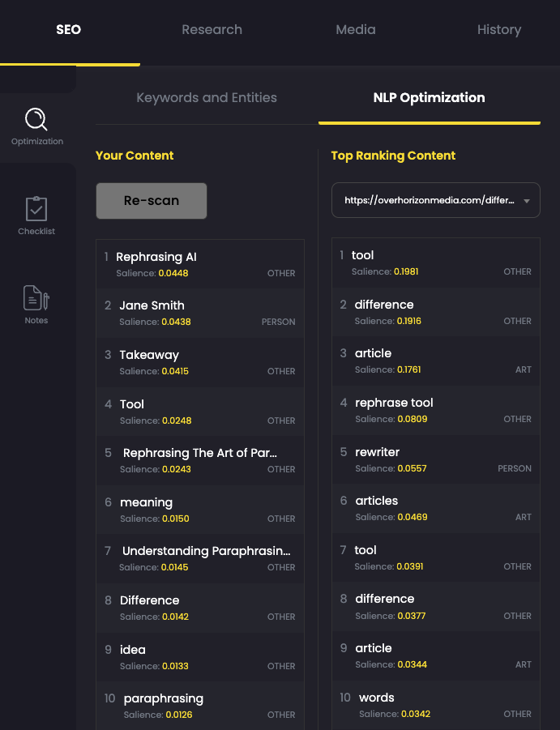This screenshot has width=560, height=730.
Task: Open the Notes document icon
Action: pos(36,298)
